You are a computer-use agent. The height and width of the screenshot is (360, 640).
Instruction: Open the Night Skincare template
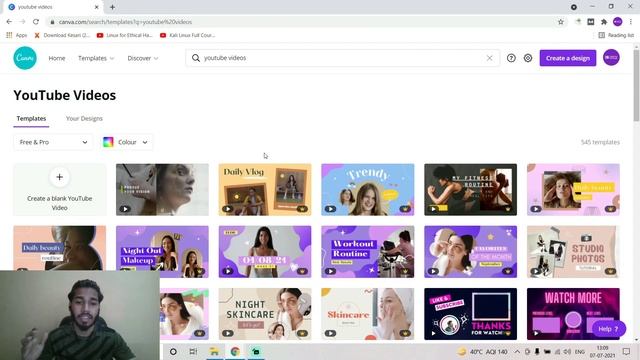[x=265, y=314]
